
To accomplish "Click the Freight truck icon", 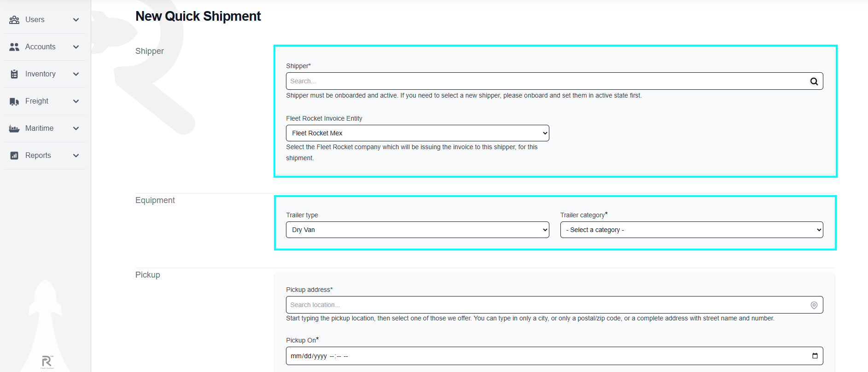I will tap(14, 101).
